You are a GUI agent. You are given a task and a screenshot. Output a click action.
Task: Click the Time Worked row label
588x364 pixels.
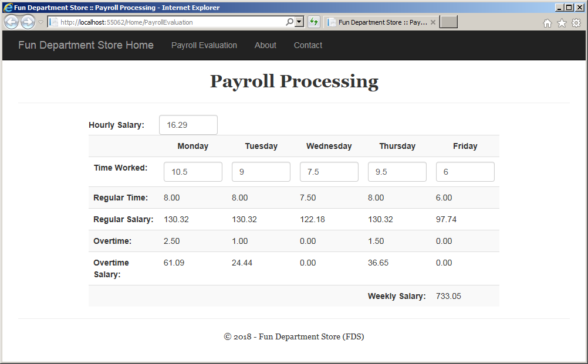click(x=120, y=168)
